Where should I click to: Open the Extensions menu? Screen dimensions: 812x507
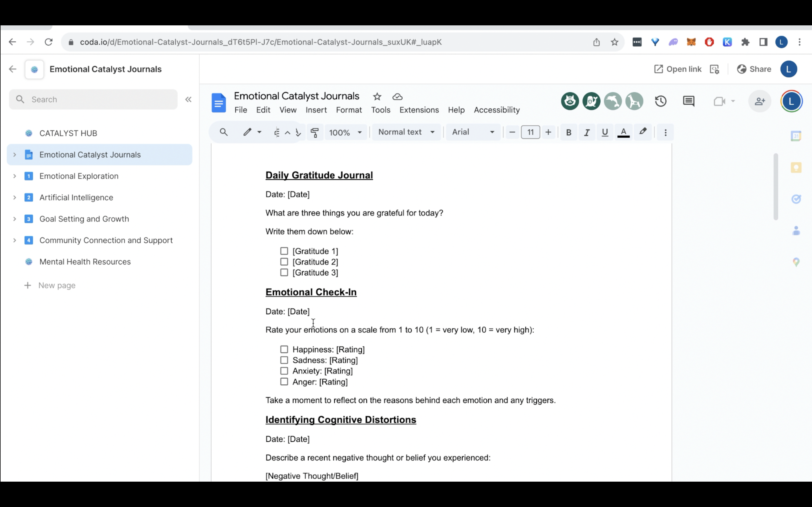419,110
